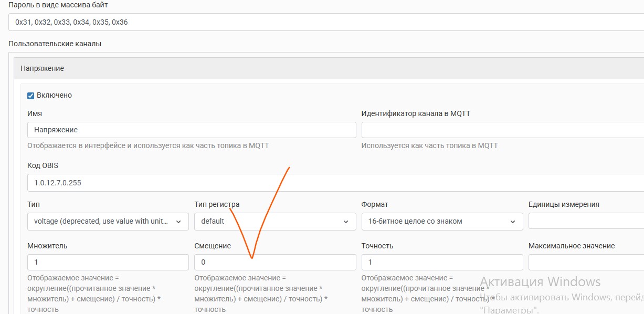
Task: Click the Пользовательские каналы label
Action: [x=55, y=44]
